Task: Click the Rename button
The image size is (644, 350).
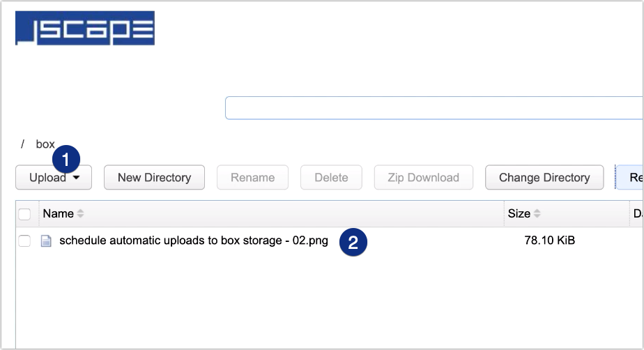Action: tap(252, 178)
